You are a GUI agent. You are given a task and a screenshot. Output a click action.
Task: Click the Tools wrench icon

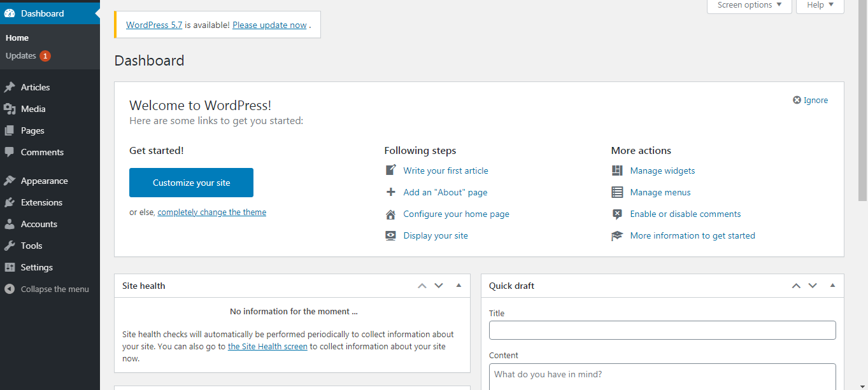tap(10, 246)
